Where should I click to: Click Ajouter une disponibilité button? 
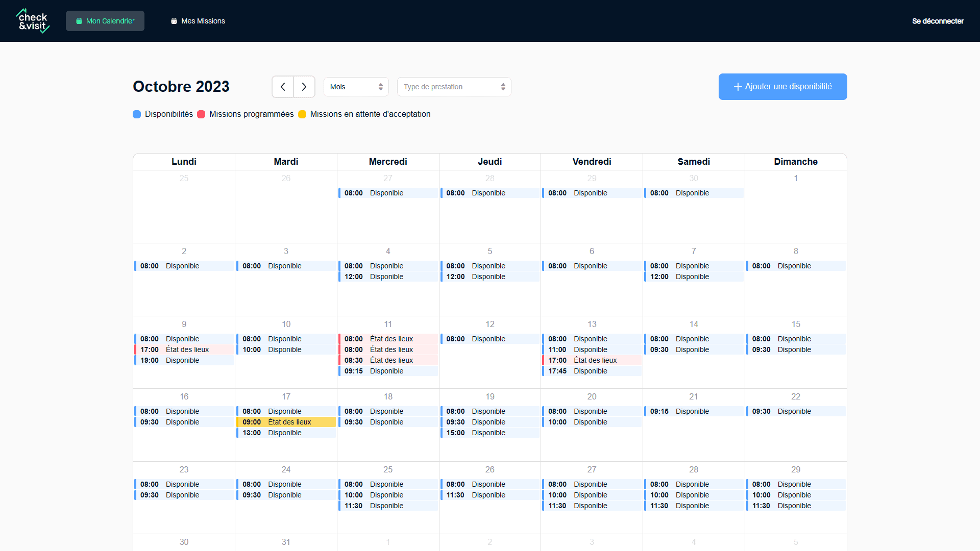783,87
